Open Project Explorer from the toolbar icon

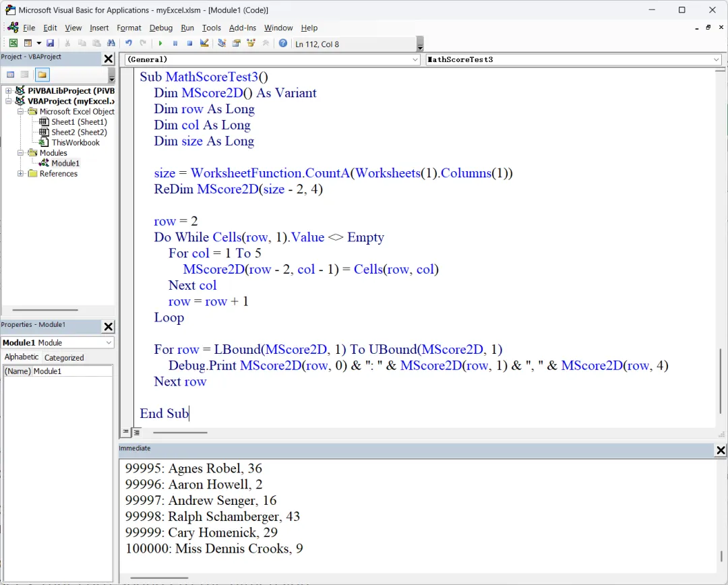pos(222,43)
